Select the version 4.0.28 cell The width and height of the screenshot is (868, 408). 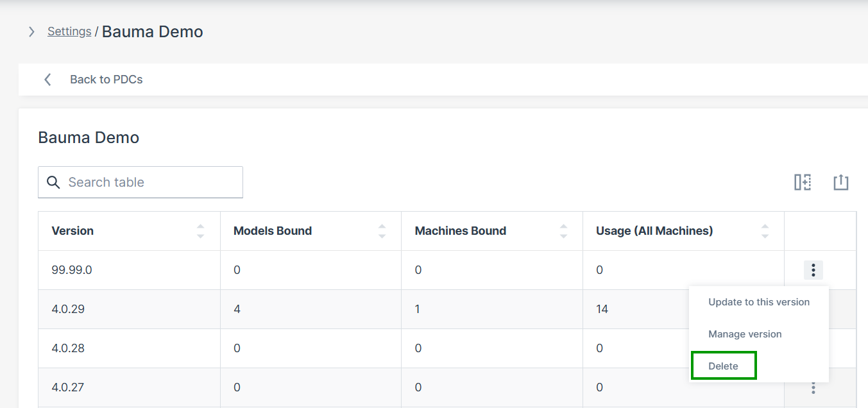(68, 348)
